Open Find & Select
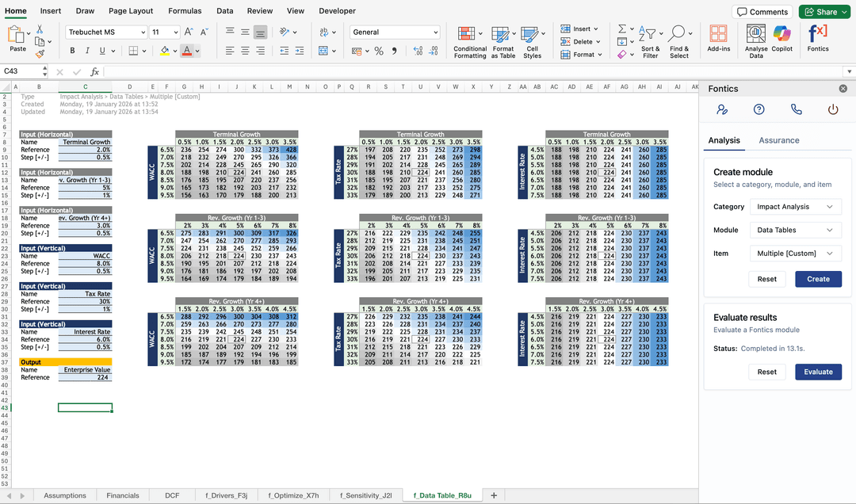 pos(679,43)
